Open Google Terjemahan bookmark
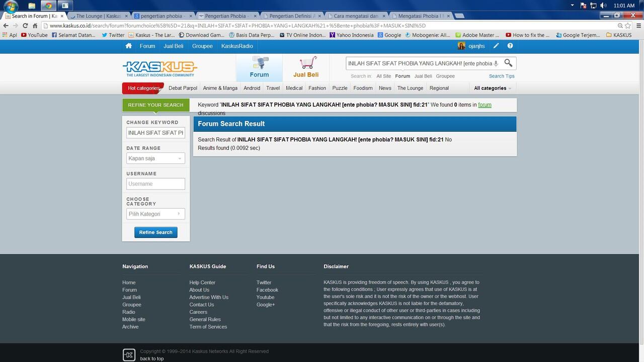 point(578,35)
